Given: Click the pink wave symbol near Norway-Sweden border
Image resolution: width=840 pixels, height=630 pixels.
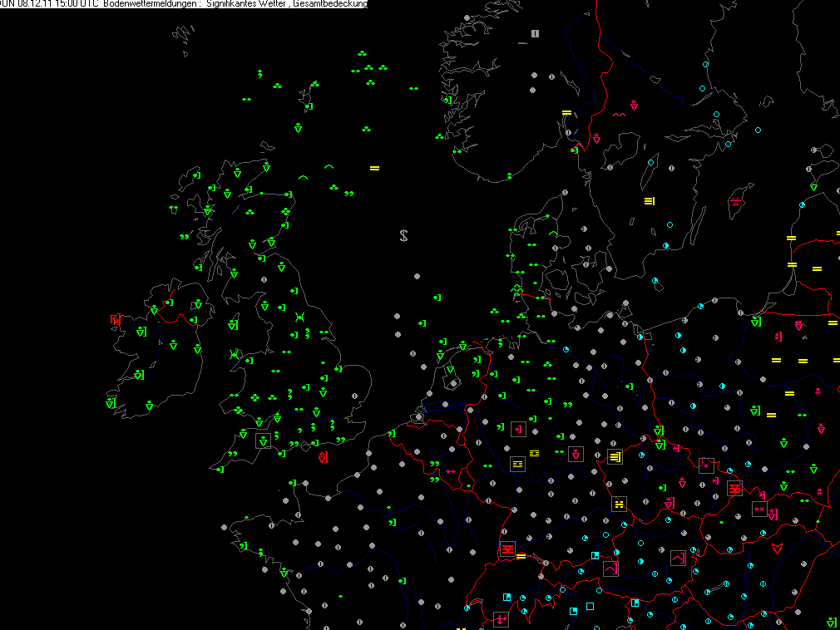Looking at the screenshot, I should (x=619, y=115).
